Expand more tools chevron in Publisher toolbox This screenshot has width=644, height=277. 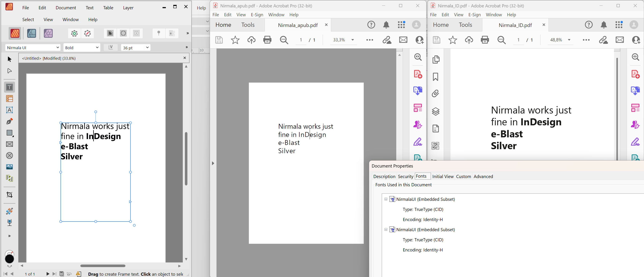[x=9, y=236]
